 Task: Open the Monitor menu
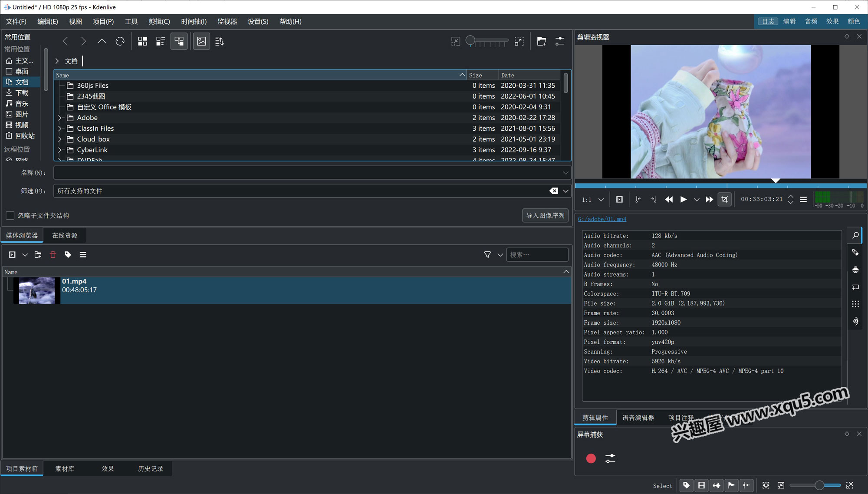coord(227,21)
